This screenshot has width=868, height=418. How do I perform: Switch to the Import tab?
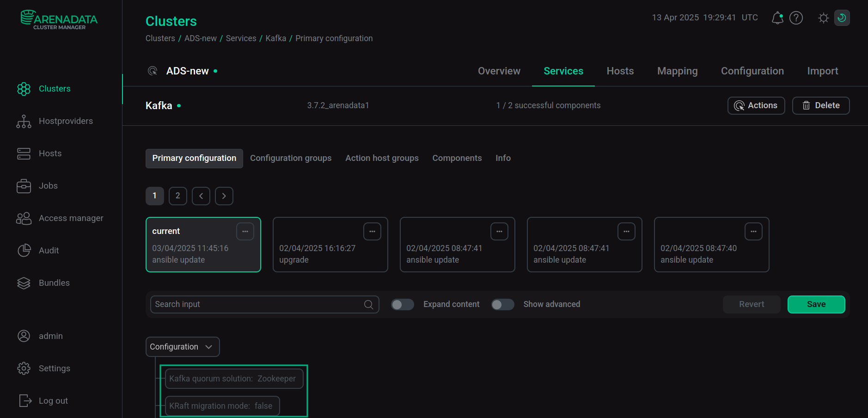(823, 71)
